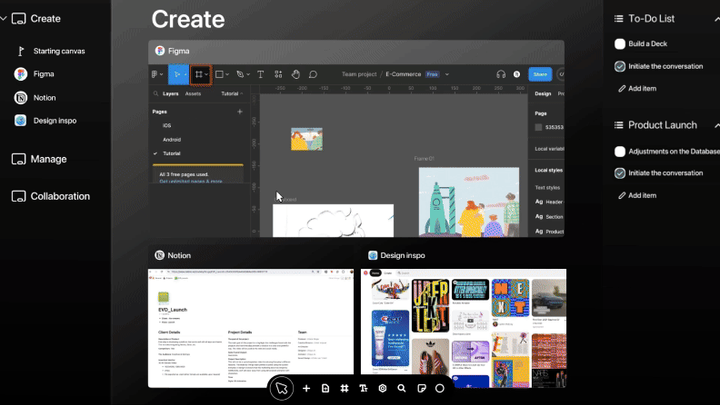
Task: Check the Build a Deck checkbox
Action: (620, 44)
